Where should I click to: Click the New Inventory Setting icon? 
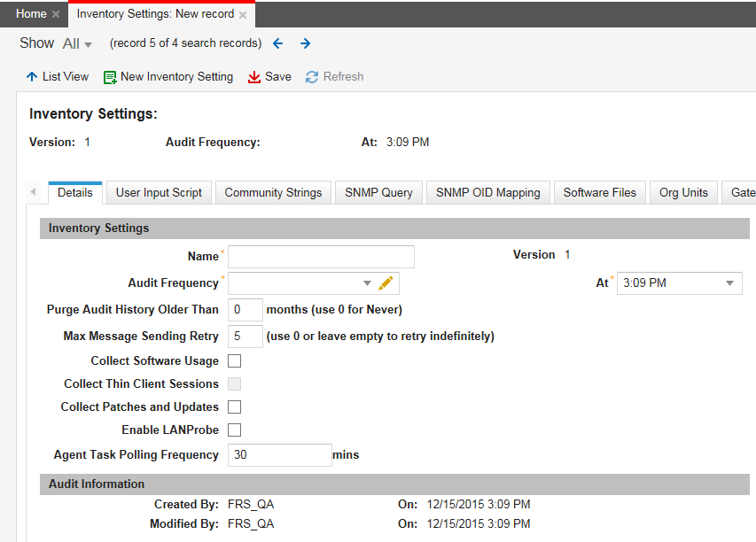(x=109, y=76)
